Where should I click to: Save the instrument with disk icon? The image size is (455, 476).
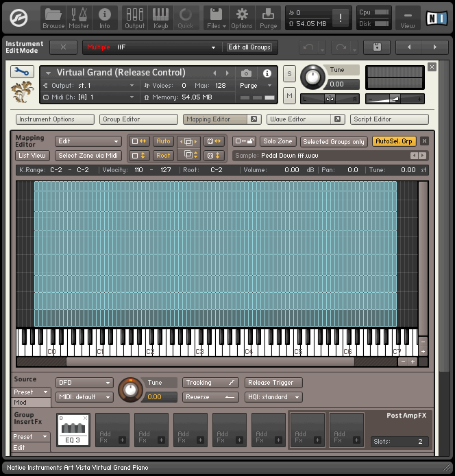click(377, 47)
